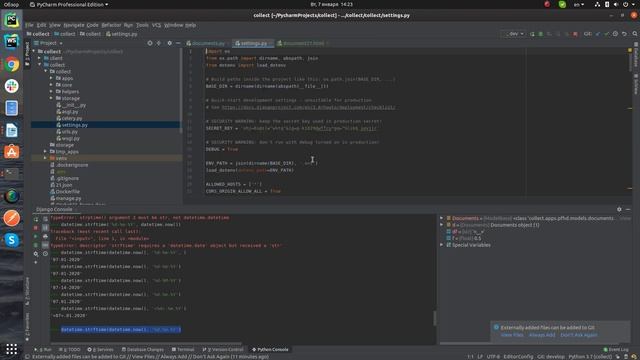This screenshot has width=640, height=360.
Task: Expand the Documents variable entry
Action: tap(442, 218)
